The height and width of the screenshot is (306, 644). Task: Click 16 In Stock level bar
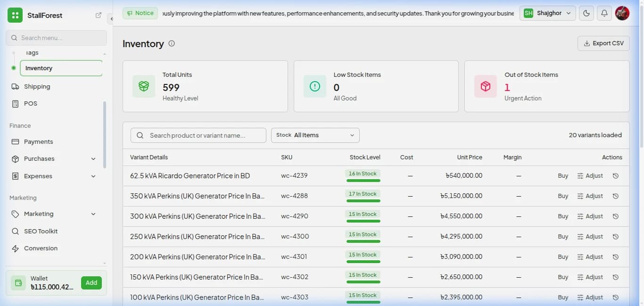pos(363,180)
